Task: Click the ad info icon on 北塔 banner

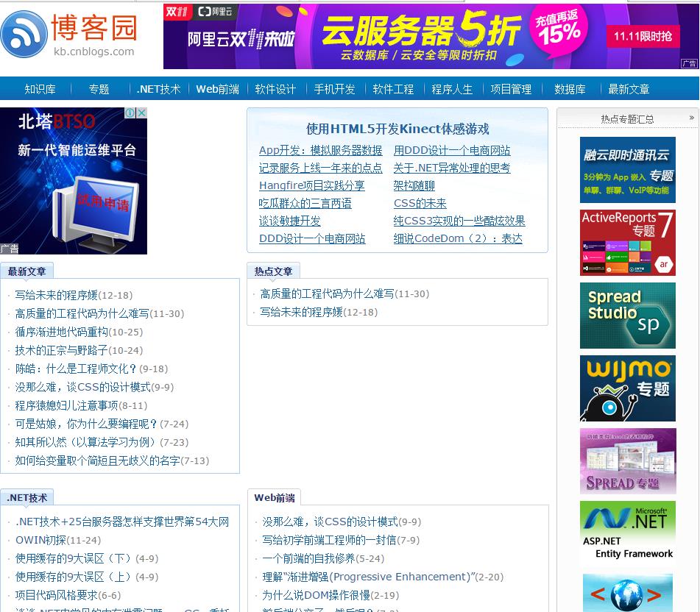Action: tap(130, 113)
